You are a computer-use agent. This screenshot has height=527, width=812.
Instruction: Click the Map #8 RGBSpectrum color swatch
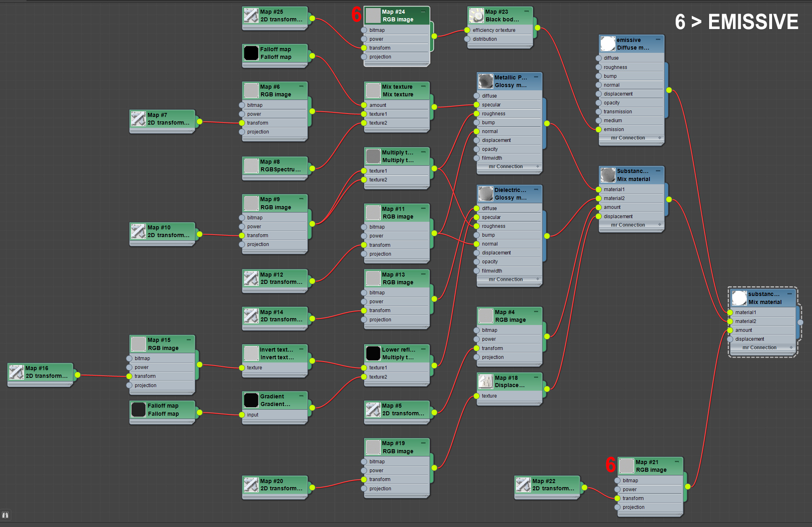tap(251, 165)
